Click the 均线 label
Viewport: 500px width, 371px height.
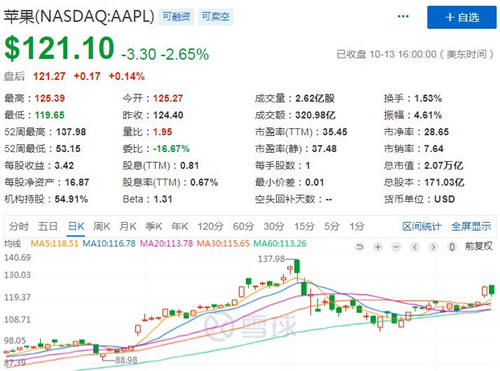point(12,244)
